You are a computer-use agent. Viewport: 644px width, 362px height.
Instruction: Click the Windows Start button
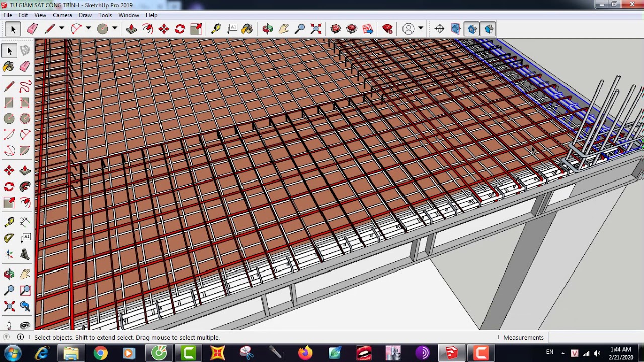(12, 353)
